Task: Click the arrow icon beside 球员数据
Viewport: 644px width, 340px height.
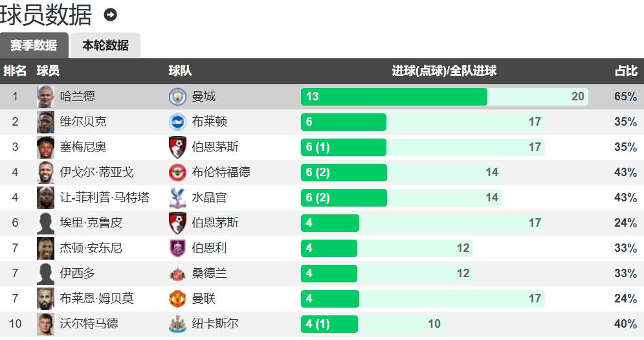Action: pyautogui.click(x=111, y=15)
